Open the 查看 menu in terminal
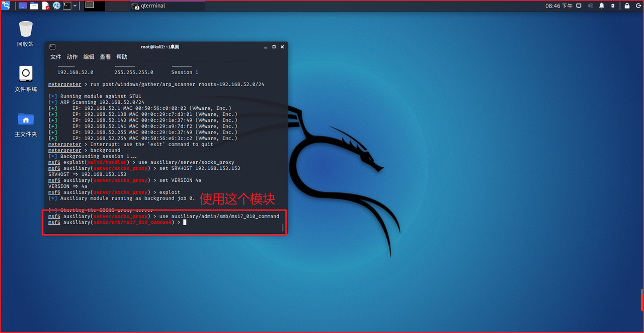Image resolution: width=644 pixels, height=333 pixels. tap(105, 57)
